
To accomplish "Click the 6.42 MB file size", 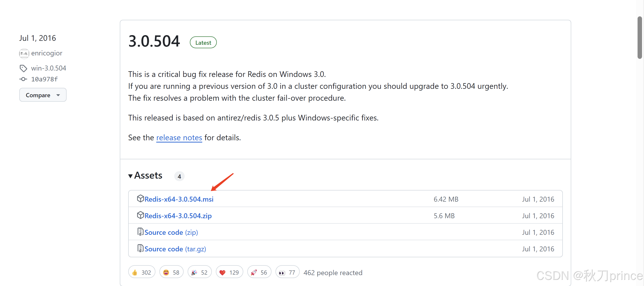I will 446,199.
